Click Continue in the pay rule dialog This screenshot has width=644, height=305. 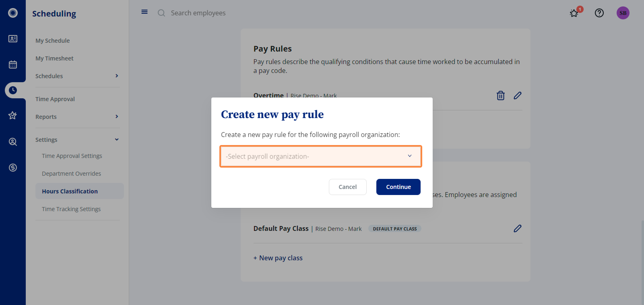398,187
